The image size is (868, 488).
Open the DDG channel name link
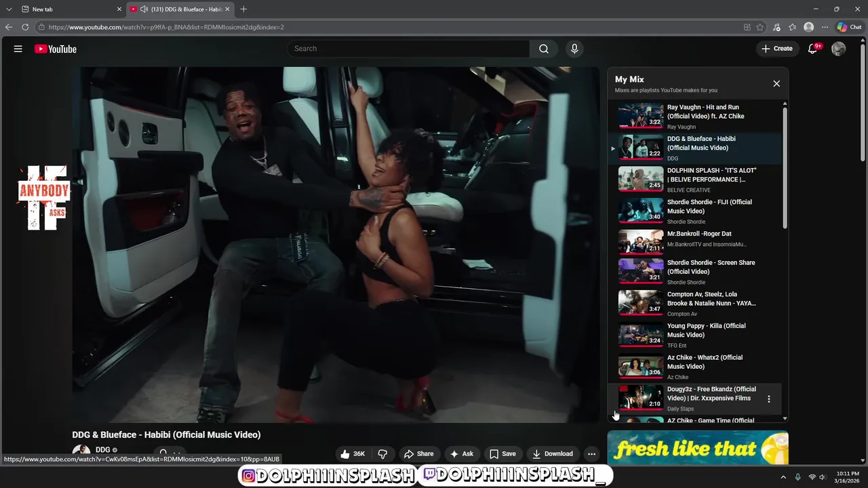pyautogui.click(x=102, y=450)
